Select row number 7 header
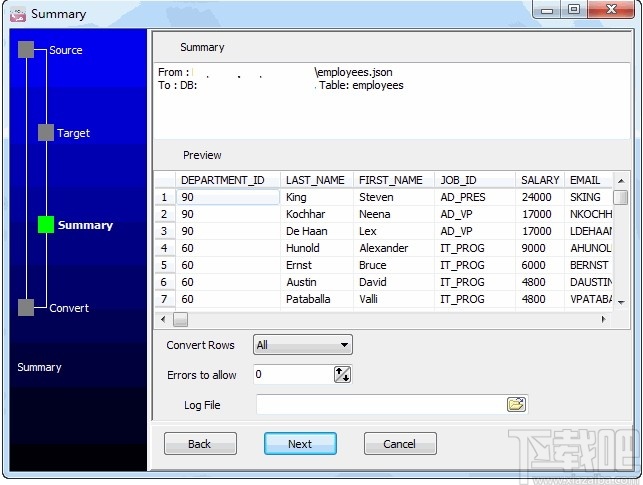This screenshot has height=485, width=643. [x=165, y=299]
